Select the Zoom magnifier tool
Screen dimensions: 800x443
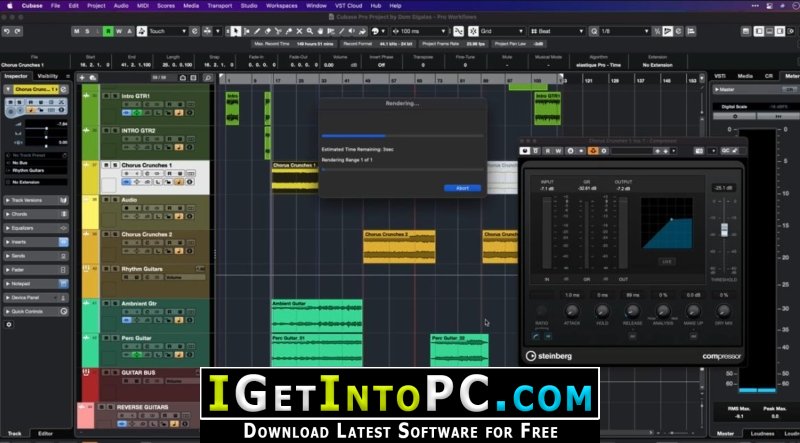(310, 31)
